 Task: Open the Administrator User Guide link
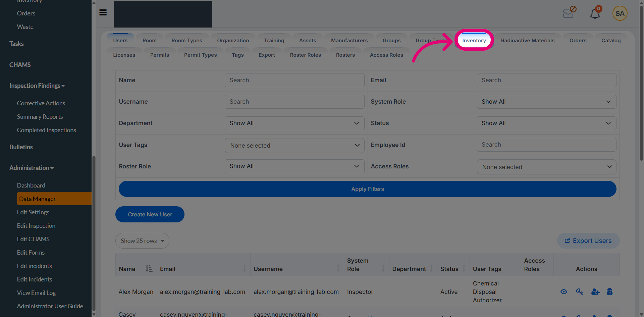pos(50,306)
